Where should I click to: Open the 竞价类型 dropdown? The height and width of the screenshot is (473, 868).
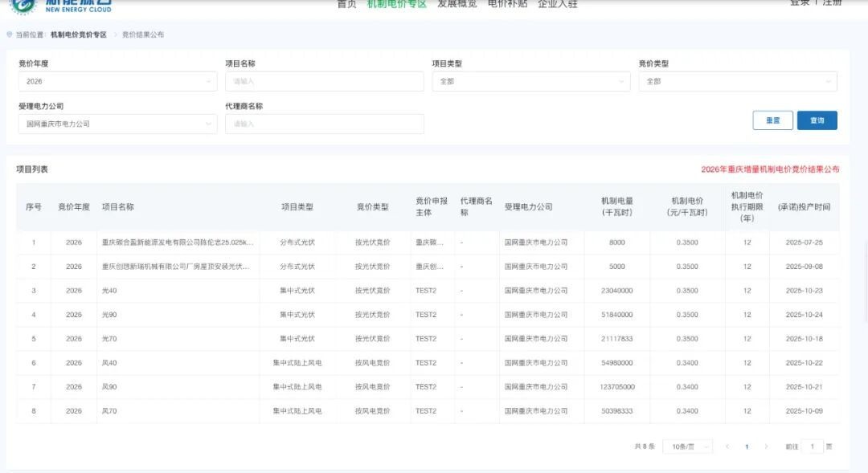[737, 81]
